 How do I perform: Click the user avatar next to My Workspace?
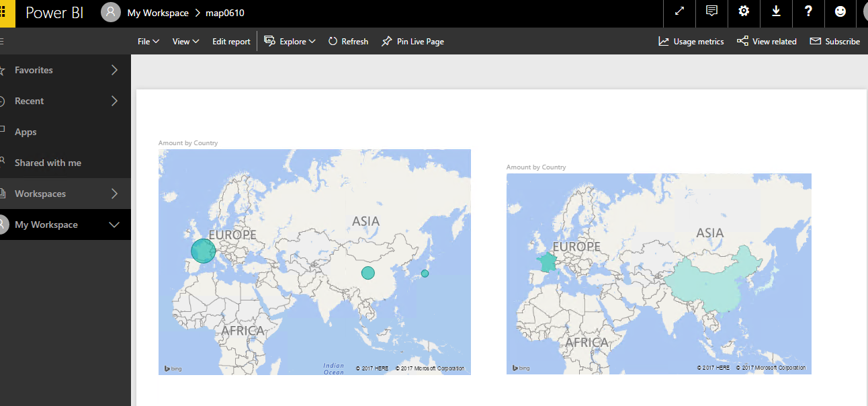111,12
